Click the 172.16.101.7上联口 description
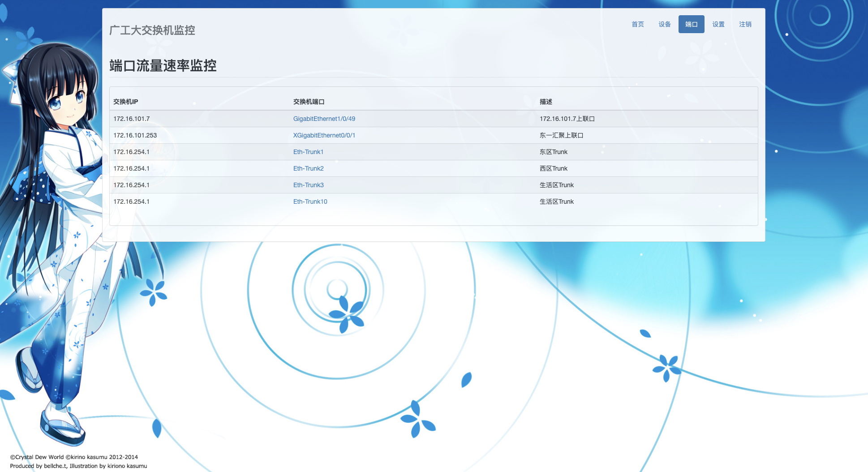Viewport: 868px width, 472px height. (x=567, y=119)
